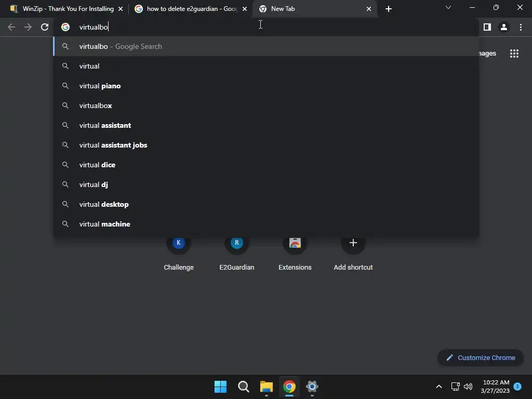532x399 pixels.
Task: Open Chrome's three-dot menu
Action: click(x=521, y=27)
